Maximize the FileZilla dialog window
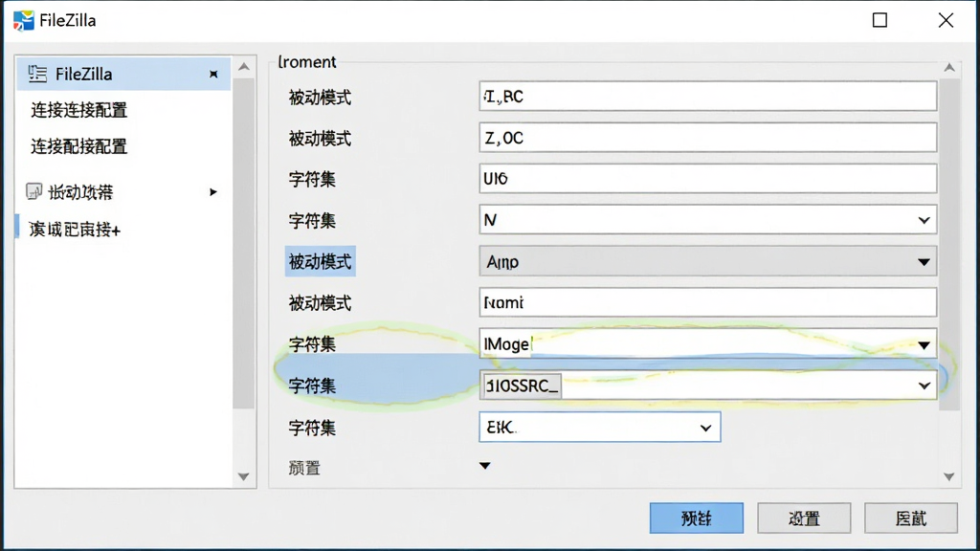 880,20
